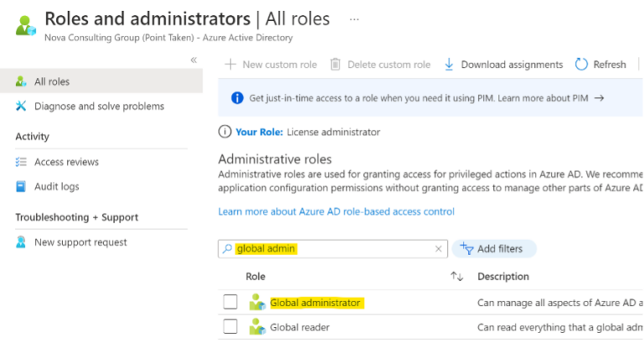
Task: Click Add filters button
Action: 494,248
